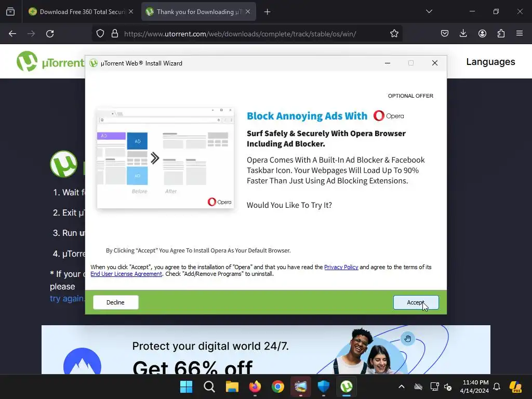The image size is (532, 399).
Task: View site security lock information
Action: (115, 34)
